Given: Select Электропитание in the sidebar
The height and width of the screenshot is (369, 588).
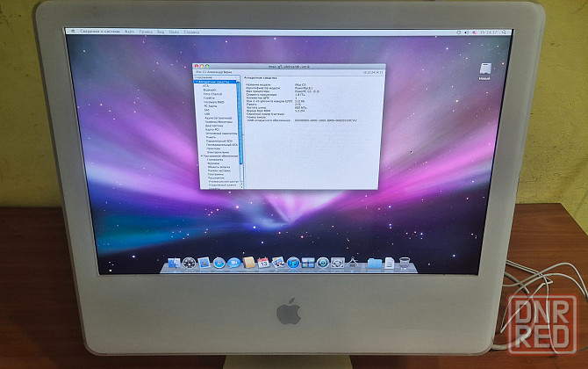Looking at the screenshot, I should (x=218, y=152).
